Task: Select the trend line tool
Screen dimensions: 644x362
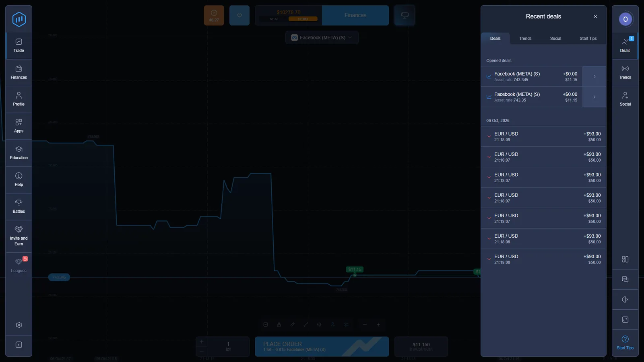Action: [x=306, y=325]
